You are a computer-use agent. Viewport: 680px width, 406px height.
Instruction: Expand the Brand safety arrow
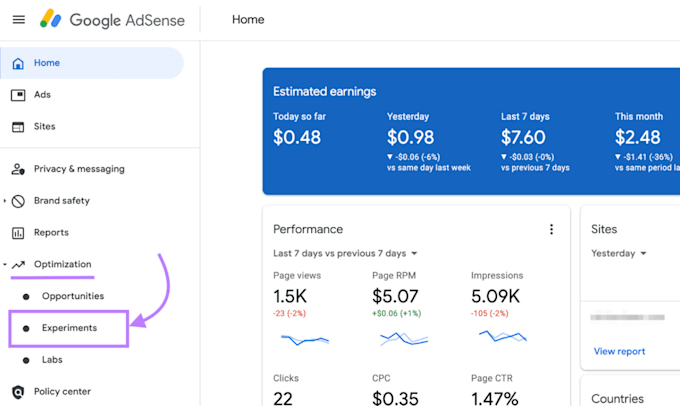click(5, 201)
